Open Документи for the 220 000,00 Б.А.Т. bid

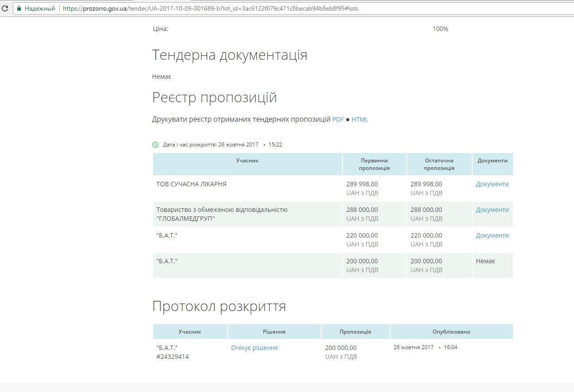(492, 235)
